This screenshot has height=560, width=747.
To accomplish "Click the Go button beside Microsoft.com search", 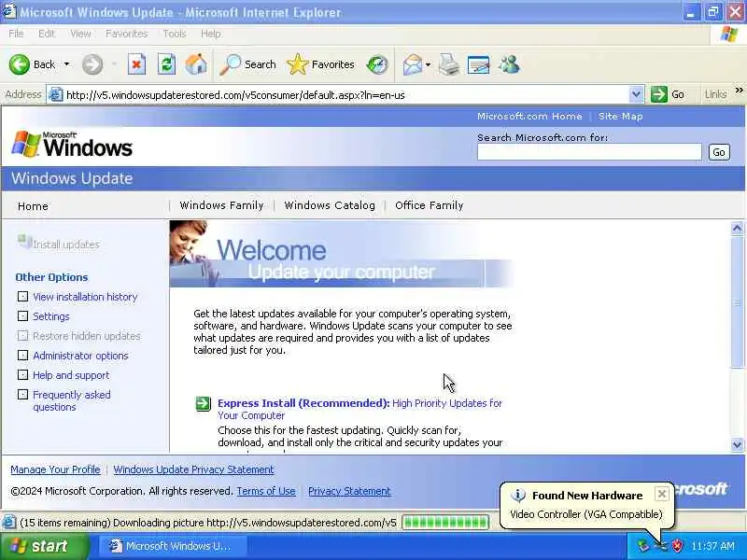I will (x=719, y=152).
